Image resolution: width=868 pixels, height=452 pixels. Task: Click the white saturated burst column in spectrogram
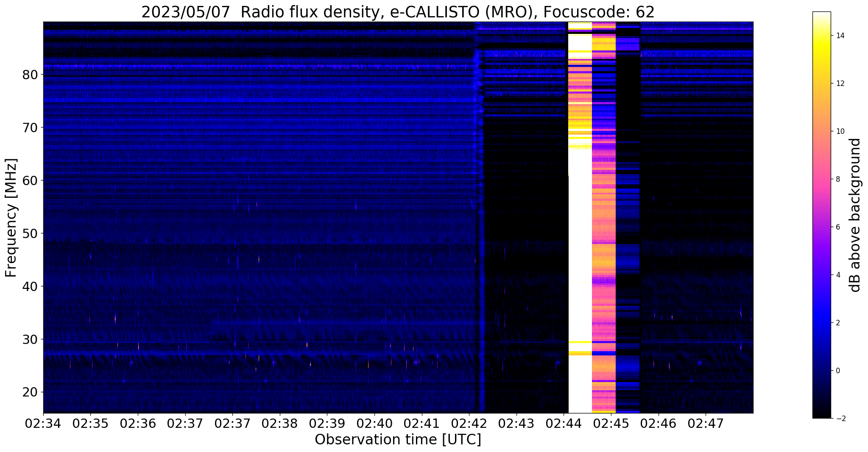click(580, 217)
